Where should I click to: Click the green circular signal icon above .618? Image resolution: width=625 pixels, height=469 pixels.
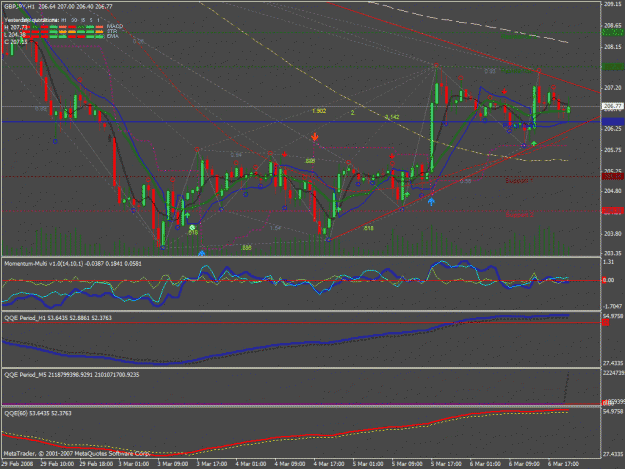pos(192,228)
